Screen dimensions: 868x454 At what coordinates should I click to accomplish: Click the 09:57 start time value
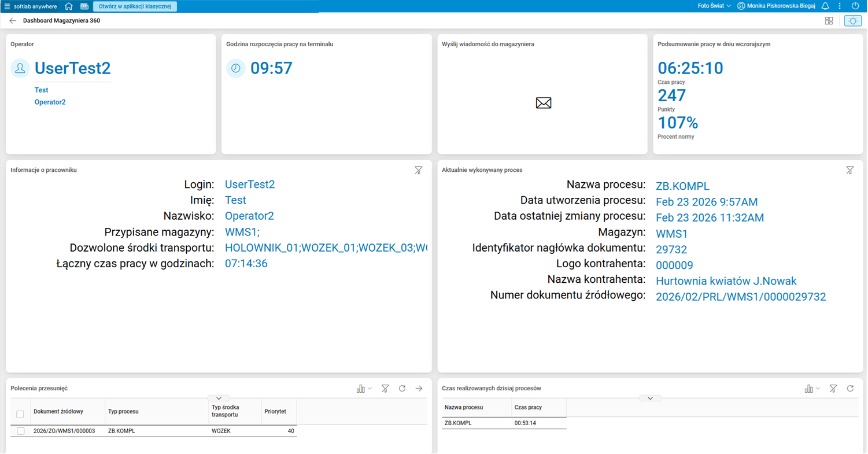271,68
